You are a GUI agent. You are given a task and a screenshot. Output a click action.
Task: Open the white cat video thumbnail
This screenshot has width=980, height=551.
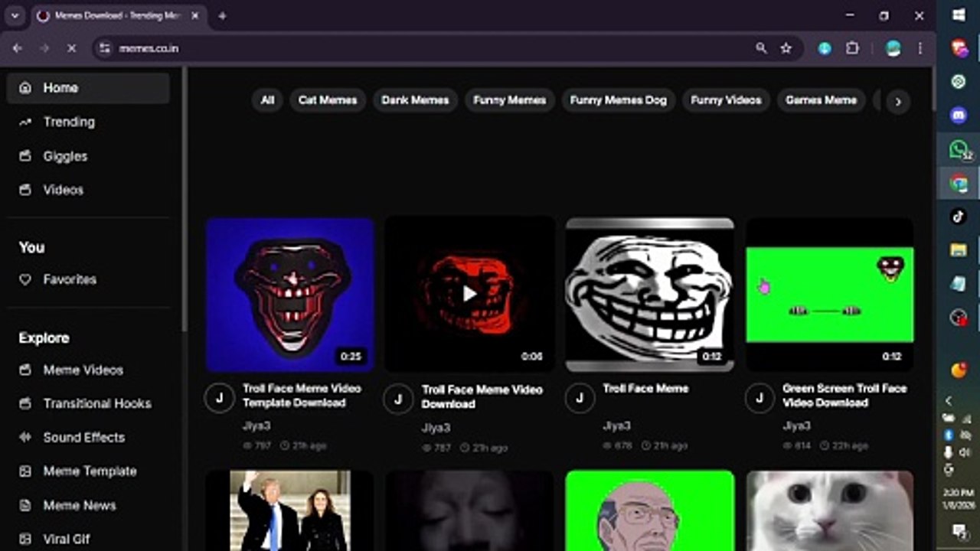tap(830, 510)
